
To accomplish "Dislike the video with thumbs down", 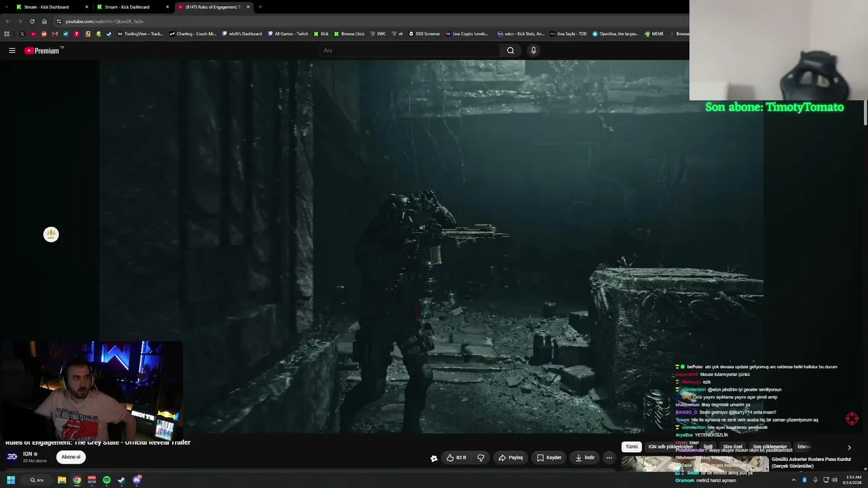I will pyautogui.click(x=481, y=457).
